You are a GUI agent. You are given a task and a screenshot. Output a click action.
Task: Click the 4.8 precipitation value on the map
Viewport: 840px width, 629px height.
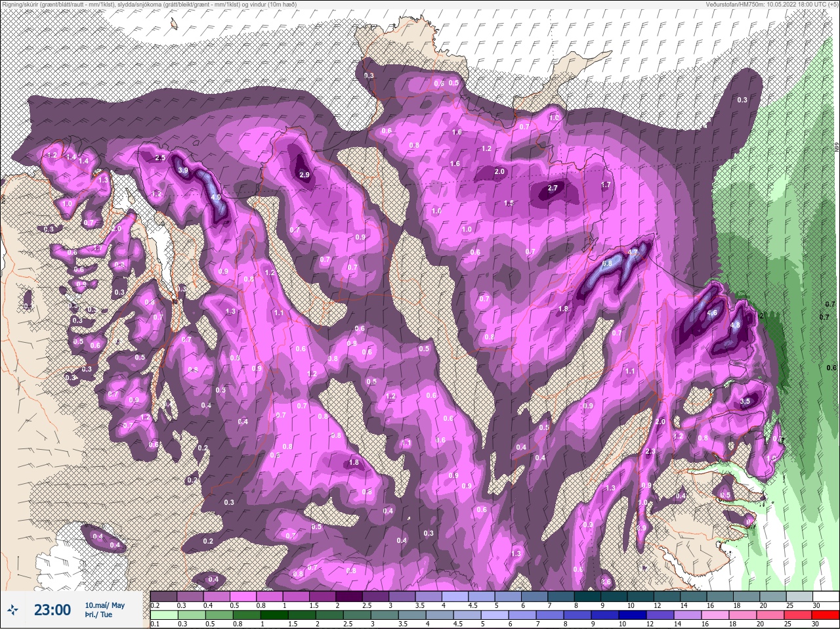(x=735, y=325)
